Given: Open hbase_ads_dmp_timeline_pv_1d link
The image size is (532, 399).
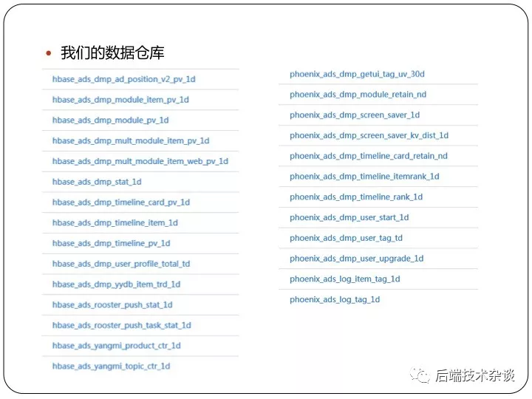Looking at the screenshot, I should click(x=111, y=243).
